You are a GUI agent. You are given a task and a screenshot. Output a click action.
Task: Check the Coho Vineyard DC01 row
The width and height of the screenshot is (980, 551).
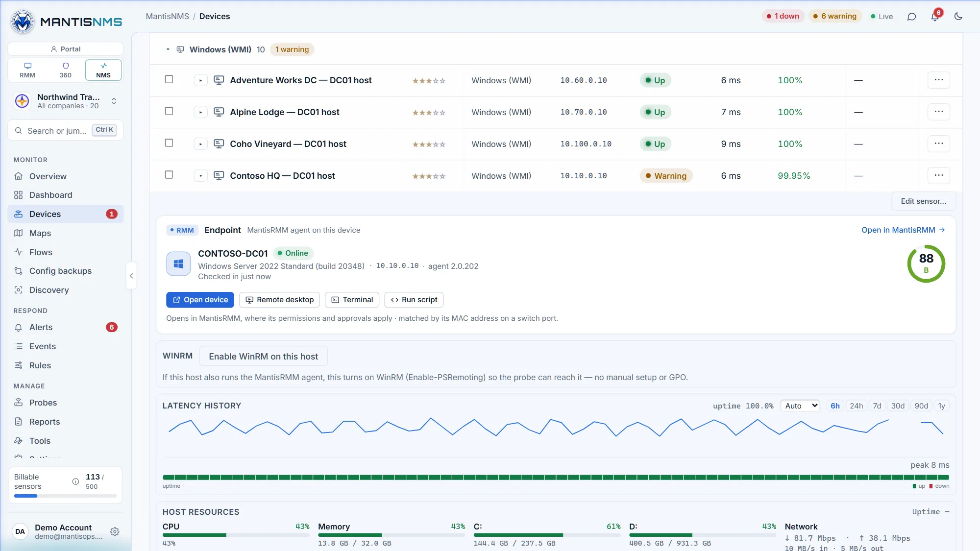[169, 143]
